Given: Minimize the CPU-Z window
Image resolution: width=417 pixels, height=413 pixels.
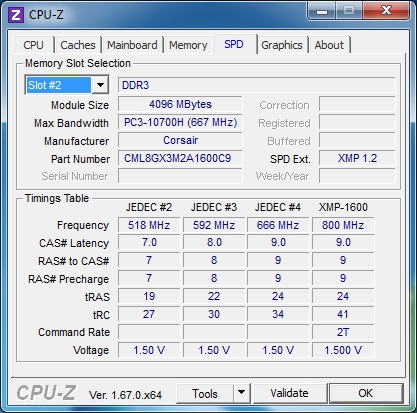Looking at the screenshot, I should tap(322, 11).
